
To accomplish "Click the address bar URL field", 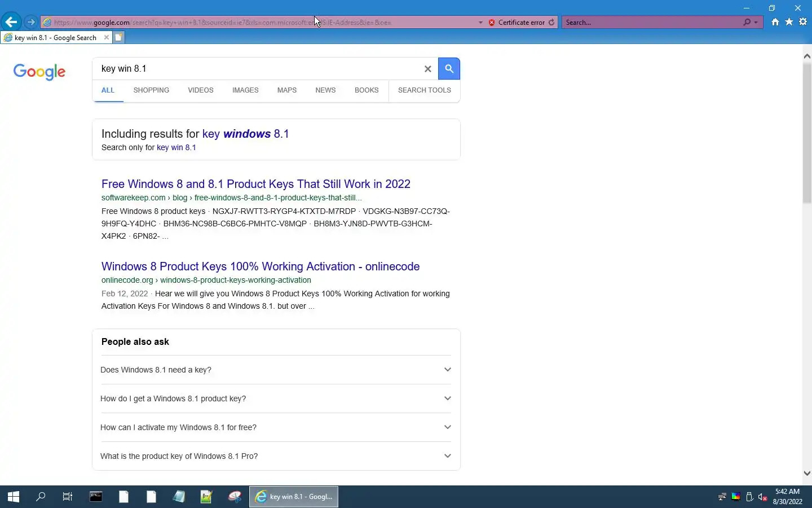I will click(259, 23).
